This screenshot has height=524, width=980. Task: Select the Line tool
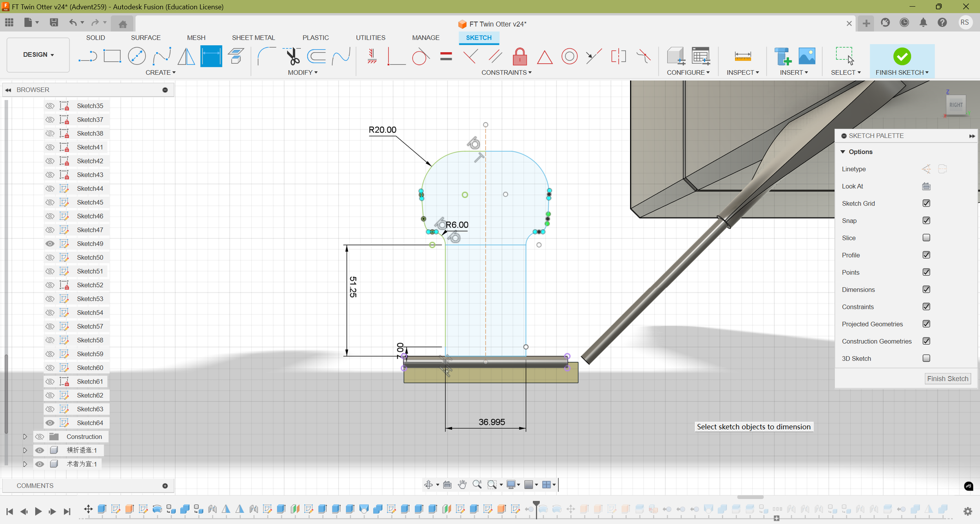coord(87,56)
